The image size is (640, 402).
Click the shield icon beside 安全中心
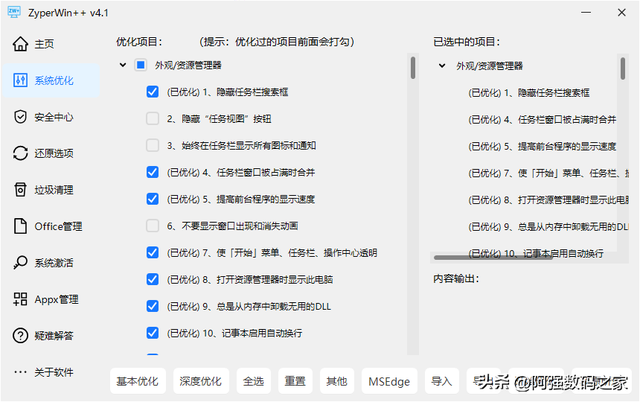[x=20, y=117]
